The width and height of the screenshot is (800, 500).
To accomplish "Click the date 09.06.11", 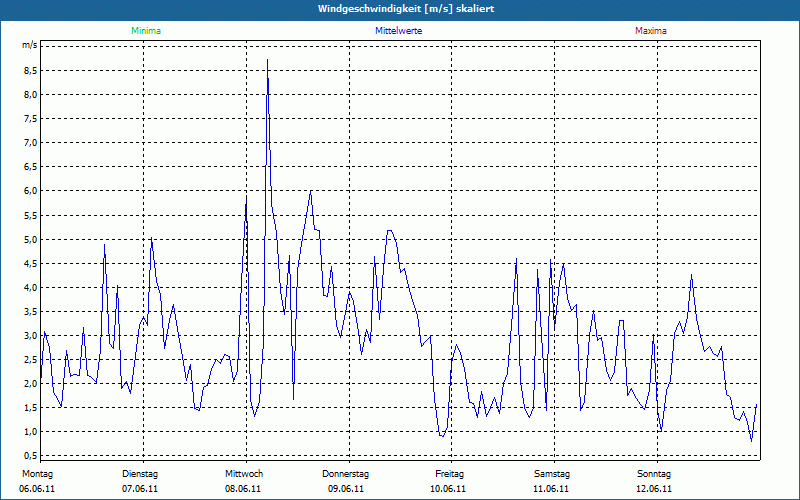I will (346, 489).
